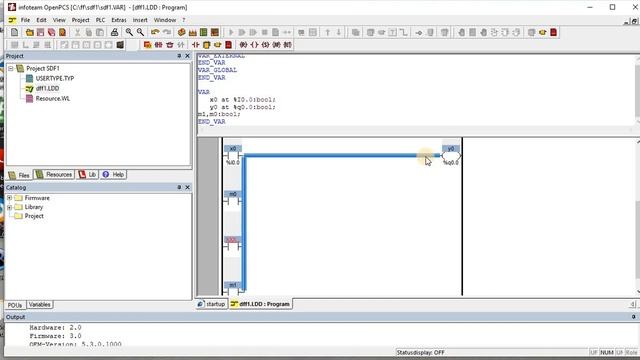Click the Undo arrow icon
The width and height of the screenshot is (640, 360).
[155, 32]
